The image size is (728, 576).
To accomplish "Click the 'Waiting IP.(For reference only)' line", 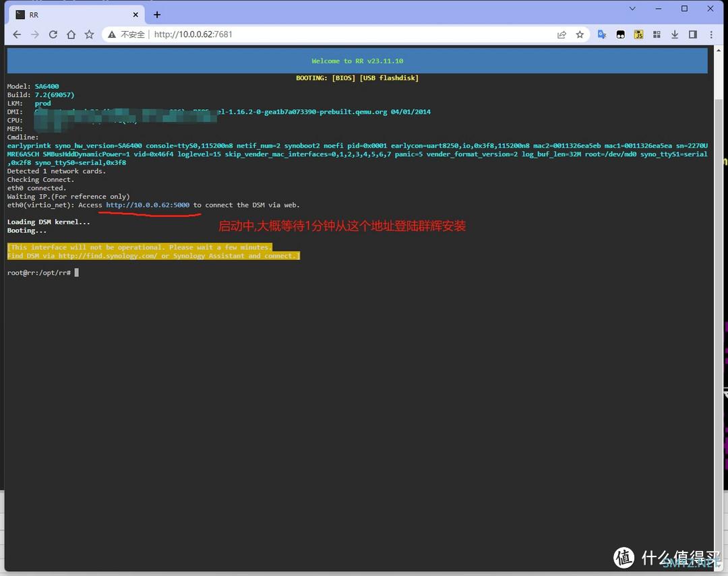I will click(69, 196).
